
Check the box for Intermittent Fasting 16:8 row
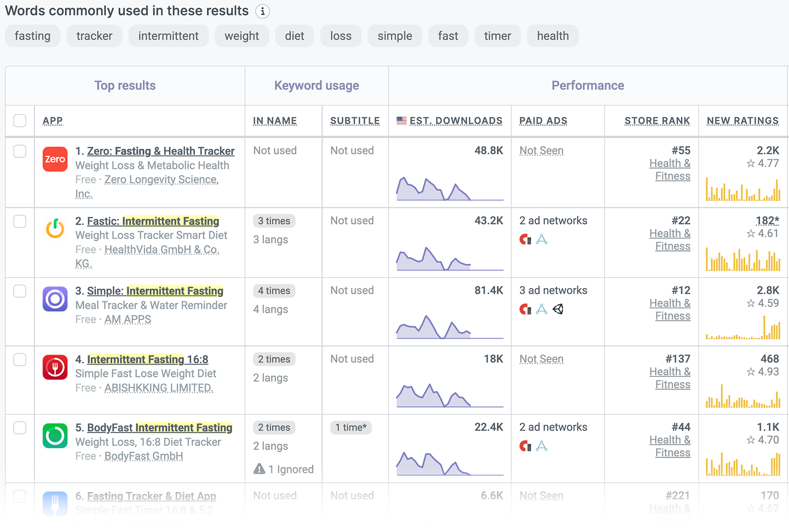(20, 359)
